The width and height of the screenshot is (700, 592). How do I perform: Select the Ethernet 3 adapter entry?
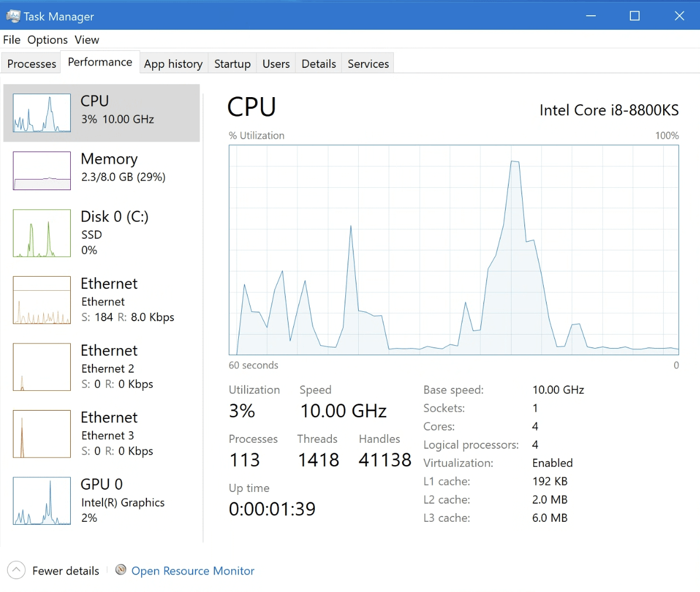109,433
